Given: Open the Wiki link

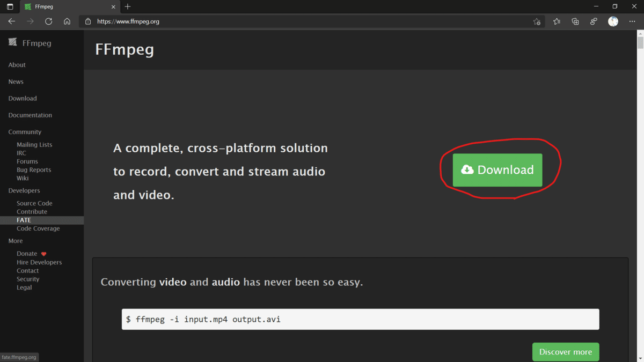Looking at the screenshot, I should click(23, 178).
